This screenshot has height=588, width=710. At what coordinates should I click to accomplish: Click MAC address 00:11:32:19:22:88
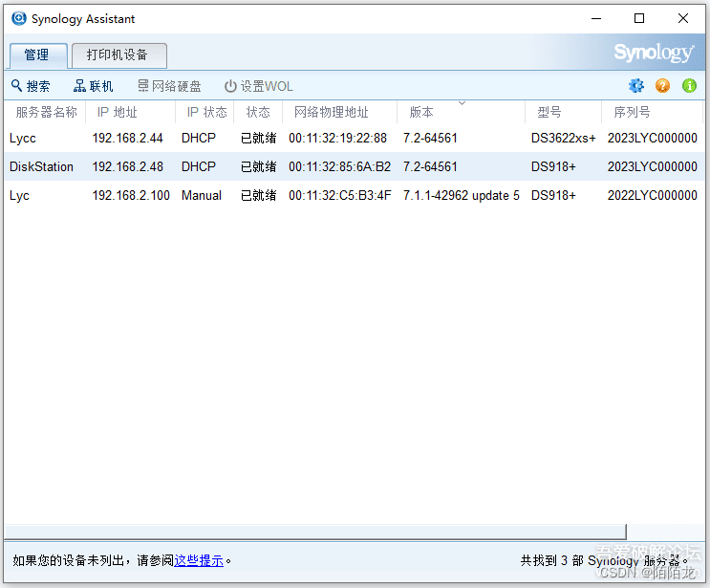(x=337, y=139)
